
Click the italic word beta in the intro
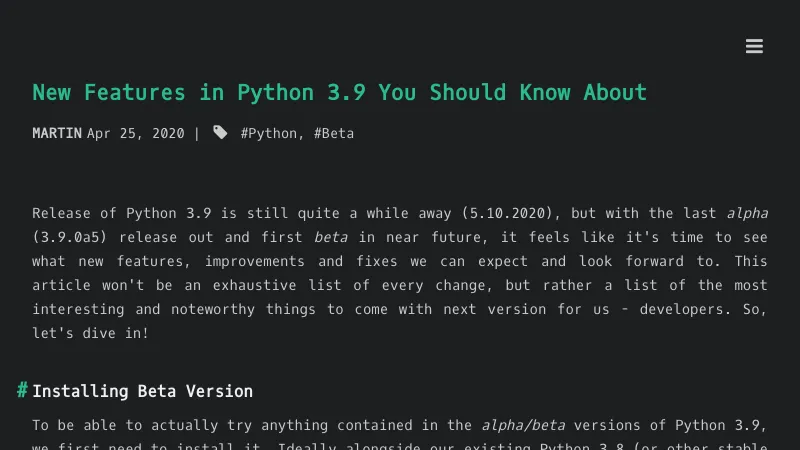(x=330, y=237)
